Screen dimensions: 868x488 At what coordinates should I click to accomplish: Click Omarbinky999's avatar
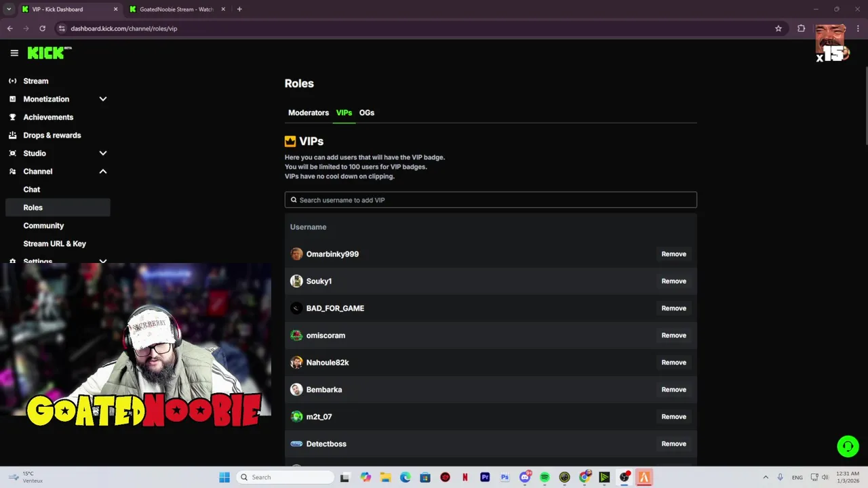[296, 254]
